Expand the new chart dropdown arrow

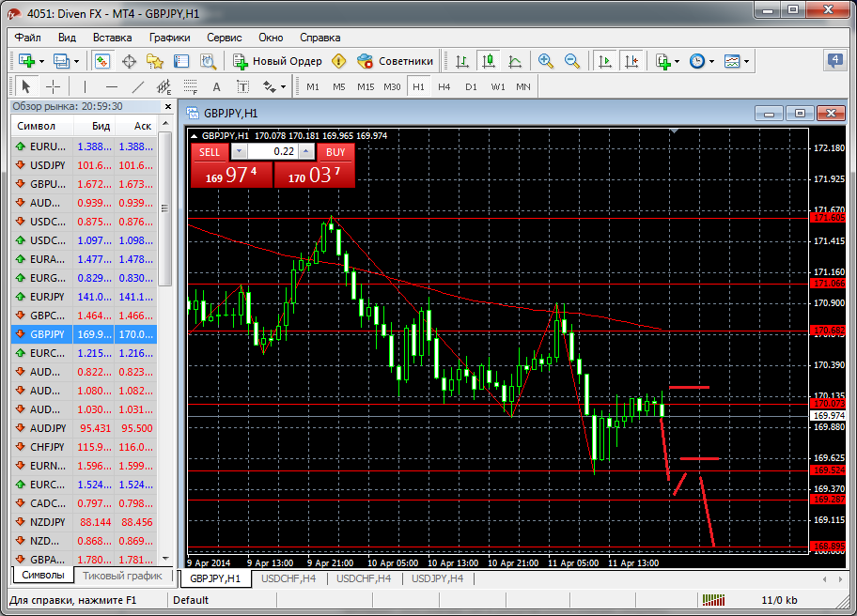point(41,61)
